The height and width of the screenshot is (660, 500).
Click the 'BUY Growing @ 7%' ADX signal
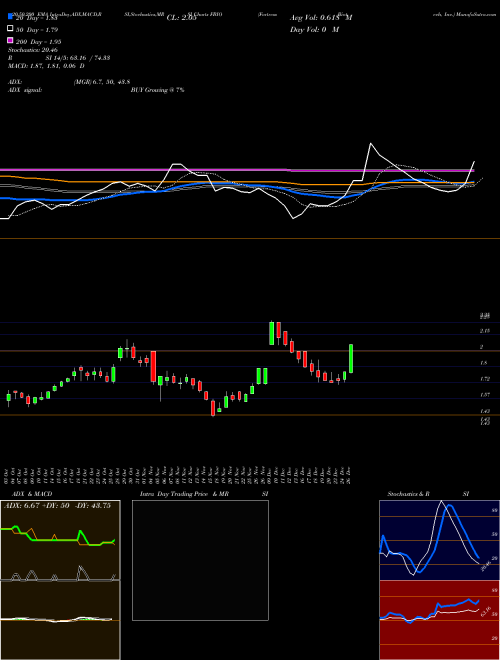point(157,90)
